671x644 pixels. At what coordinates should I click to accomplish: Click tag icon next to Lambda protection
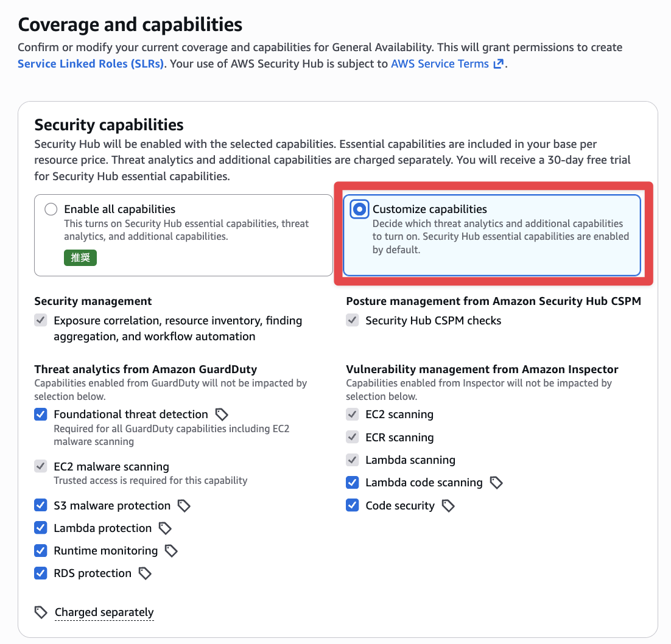pyautogui.click(x=165, y=528)
